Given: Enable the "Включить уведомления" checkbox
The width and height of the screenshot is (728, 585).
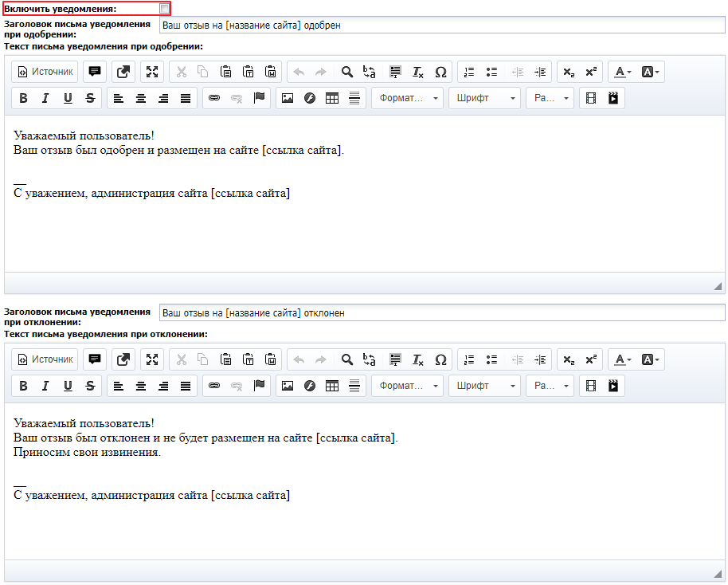Looking at the screenshot, I should point(164,9).
